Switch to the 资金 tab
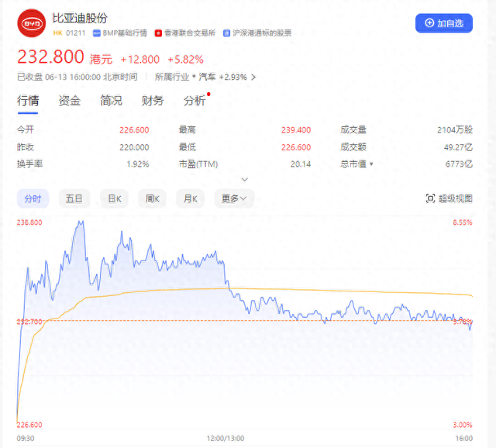Viewport: 496px width, 448px height. coord(70,101)
